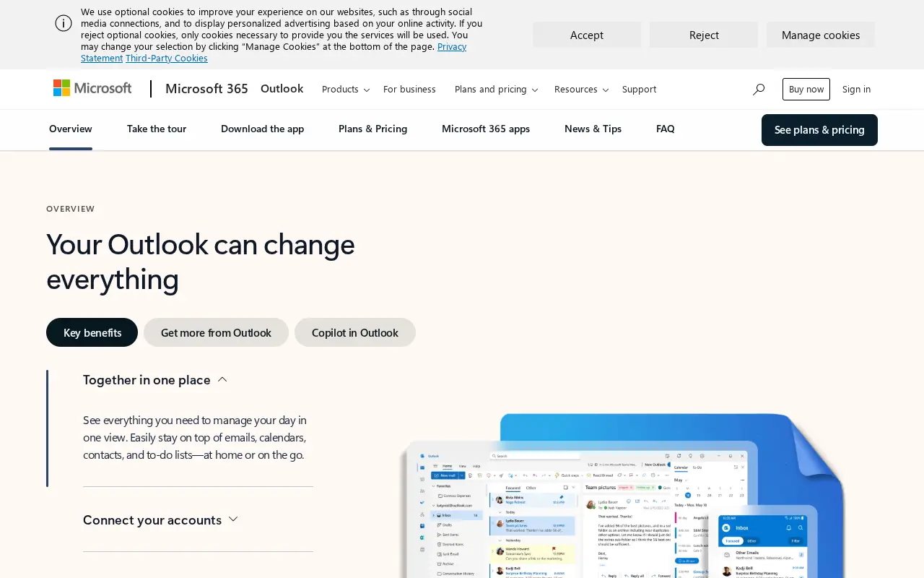Select the Overview tab

[x=71, y=129]
